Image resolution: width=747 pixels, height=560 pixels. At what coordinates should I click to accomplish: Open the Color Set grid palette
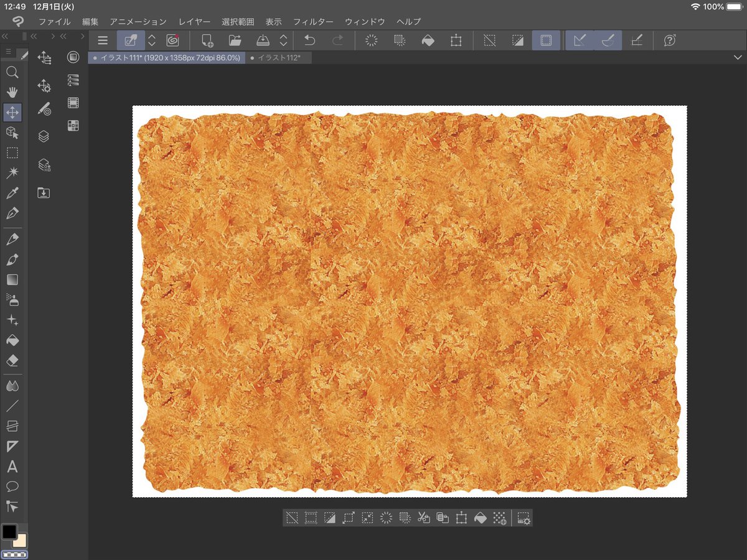pyautogui.click(x=73, y=126)
